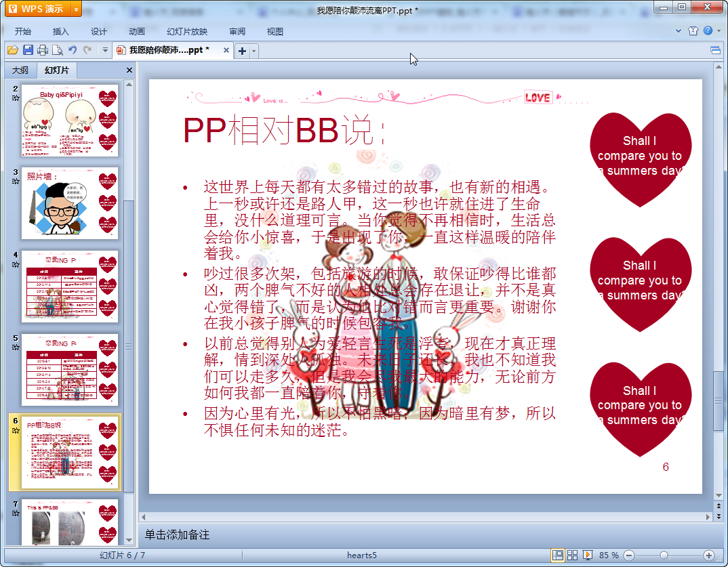
Task: Click animation star icon beside slide 3
Action: coord(16,181)
